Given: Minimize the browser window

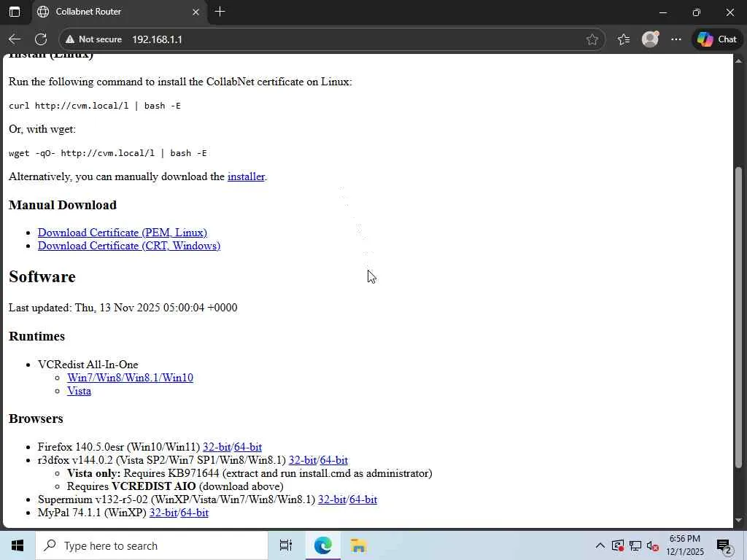Looking at the screenshot, I should point(662,12).
